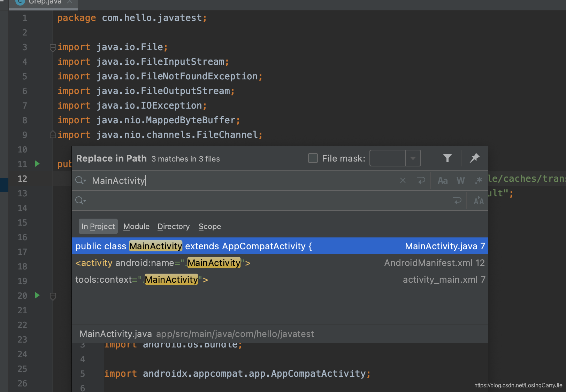Screen dimensions: 566x392
Task: Click import androidx AppCompatActivity preview line
Action: [237, 374]
